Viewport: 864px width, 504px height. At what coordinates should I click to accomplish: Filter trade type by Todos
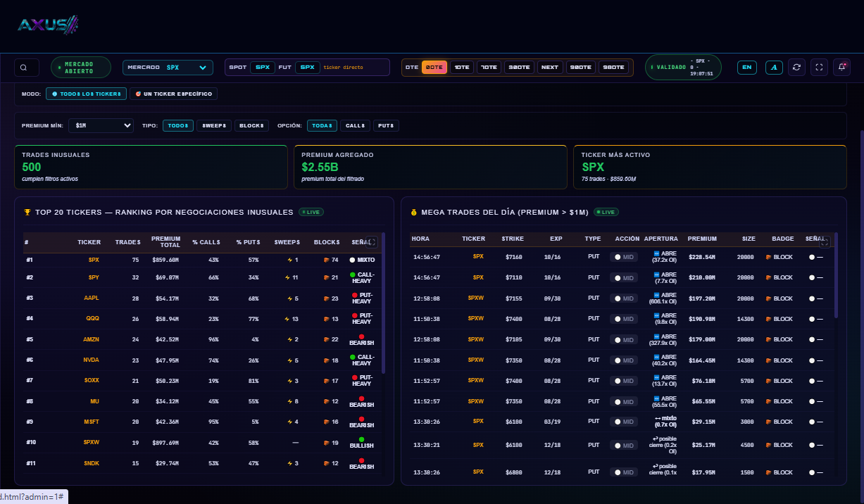[178, 125]
